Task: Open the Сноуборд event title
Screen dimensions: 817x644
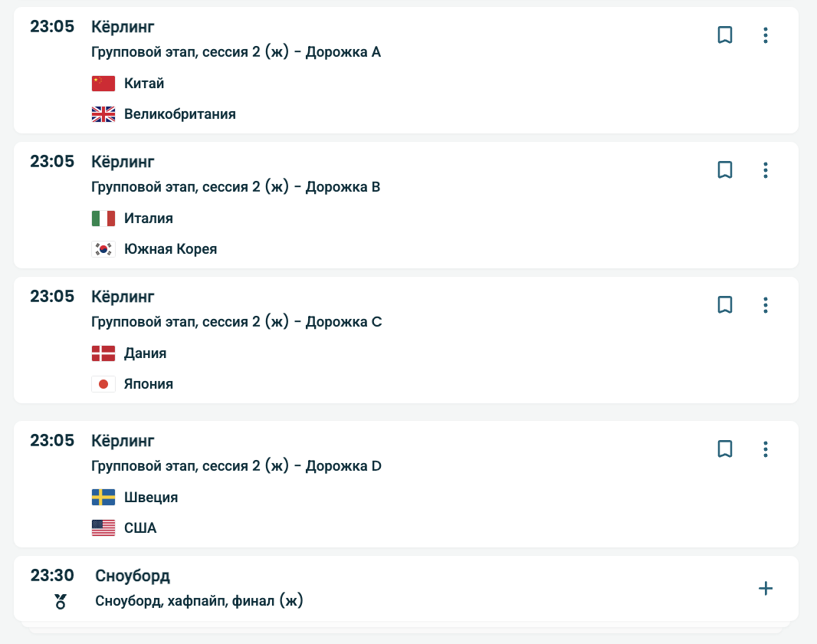Action: click(133, 576)
